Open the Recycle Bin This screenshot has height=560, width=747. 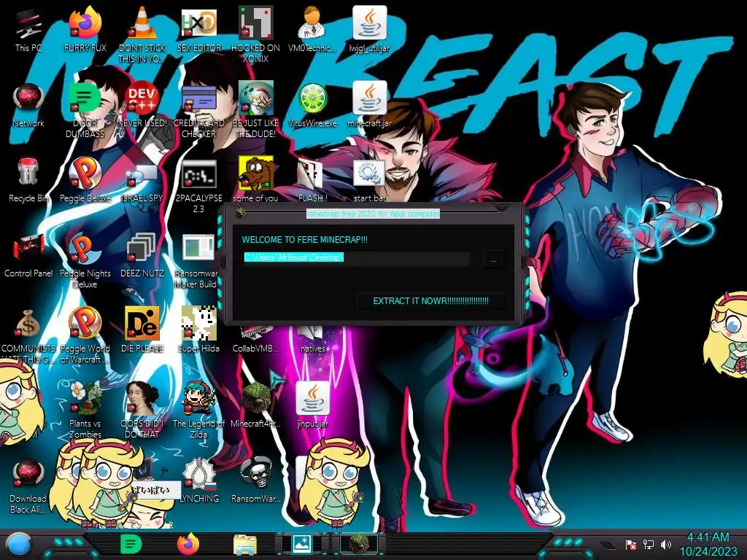(28, 180)
